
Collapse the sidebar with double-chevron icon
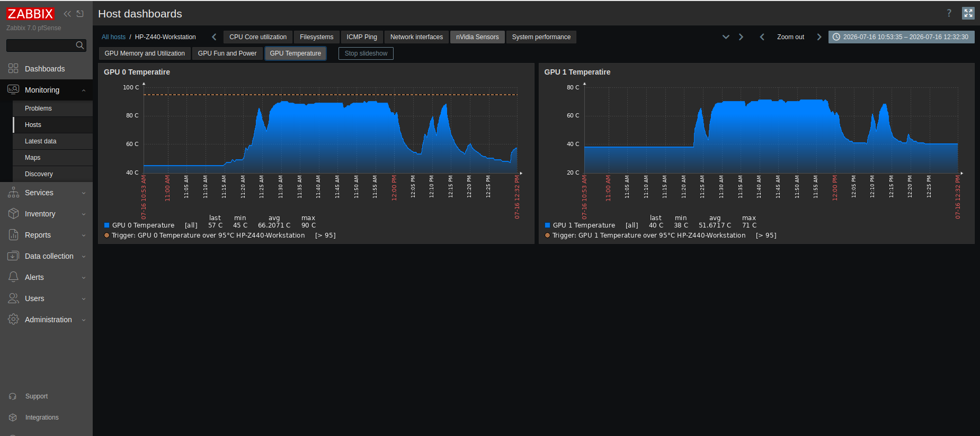tap(67, 14)
